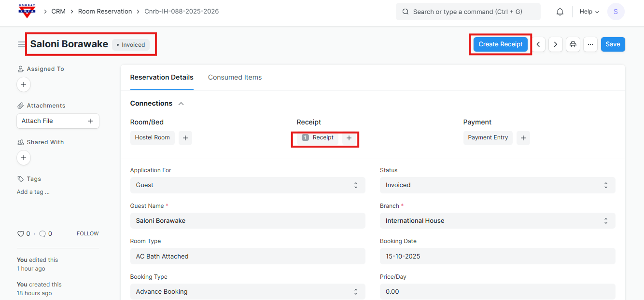
Task: Open the Branch select field
Action: (497, 221)
